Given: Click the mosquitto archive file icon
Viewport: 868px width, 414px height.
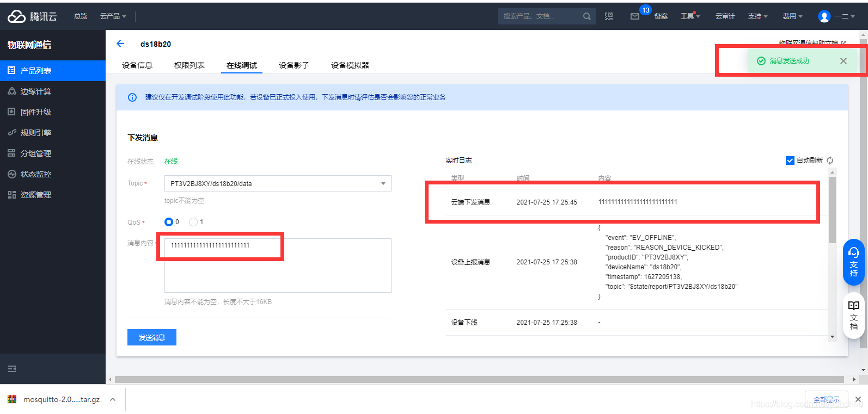Looking at the screenshot, I should [12, 399].
